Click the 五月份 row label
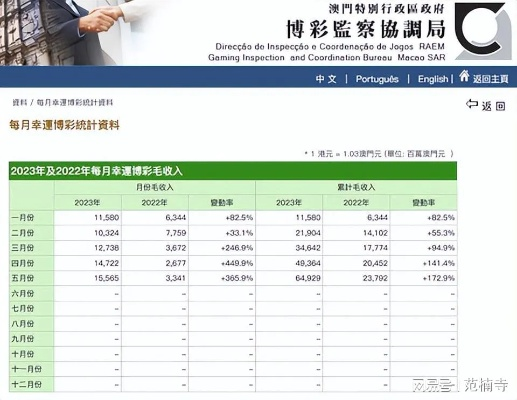Screen dimensions: 517x400 click(23, 278)
